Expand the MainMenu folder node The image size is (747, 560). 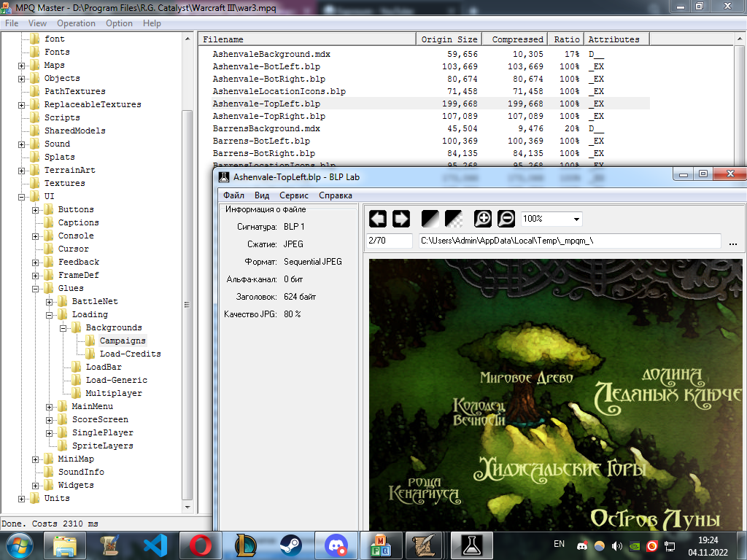click(49, 407)
